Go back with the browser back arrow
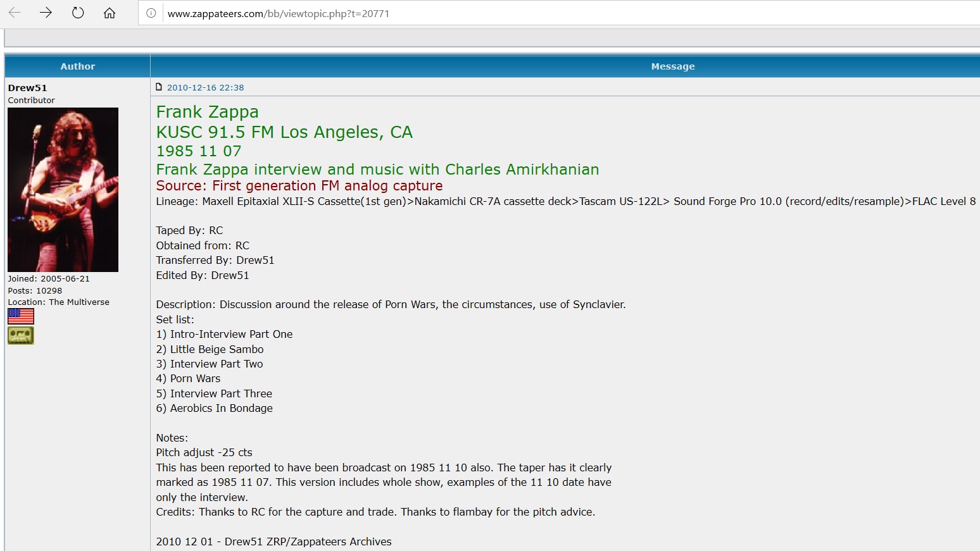 (x=15, y=13)
